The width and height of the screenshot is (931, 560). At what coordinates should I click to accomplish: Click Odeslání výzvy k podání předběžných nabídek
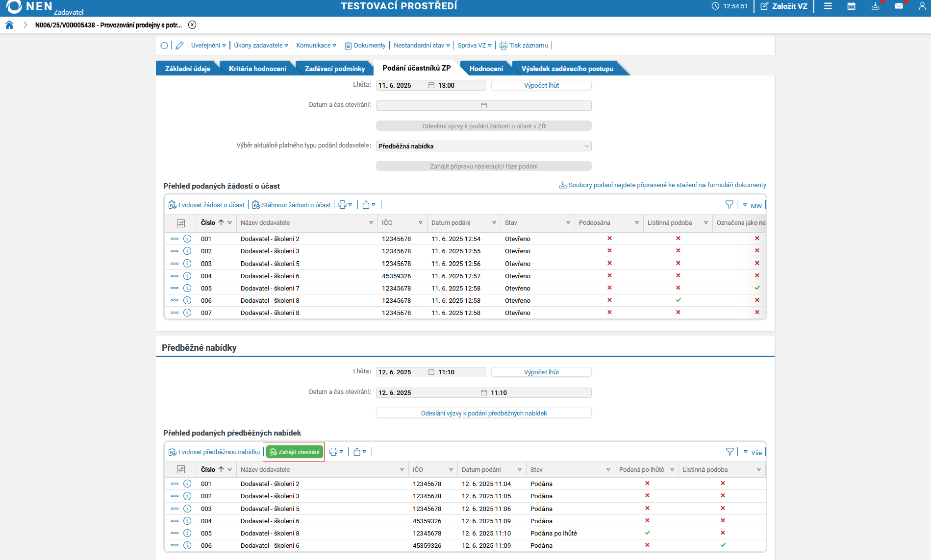pyautogui.click(x=483, y=413)
